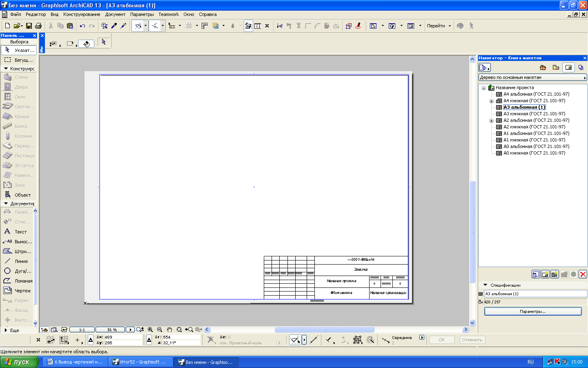The image size is (588, 368).
Task: Click the red Delete icon in Navigator
Action: point(583,274)
